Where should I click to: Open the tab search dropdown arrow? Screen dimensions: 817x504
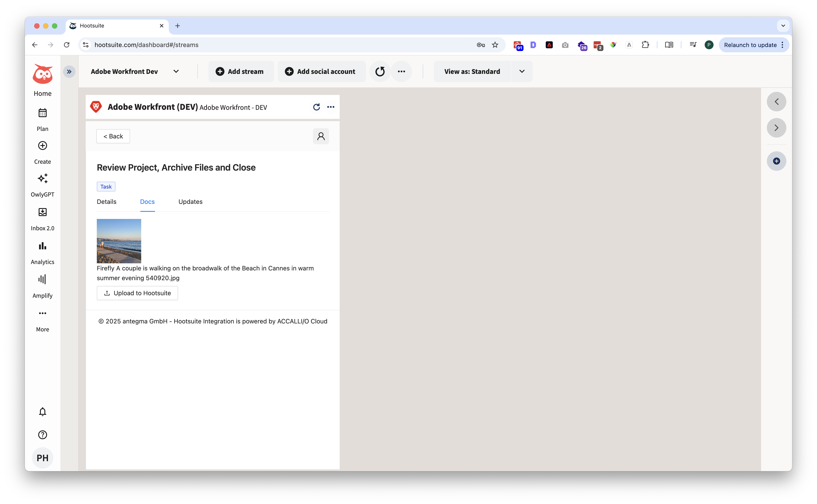point(783,26)
